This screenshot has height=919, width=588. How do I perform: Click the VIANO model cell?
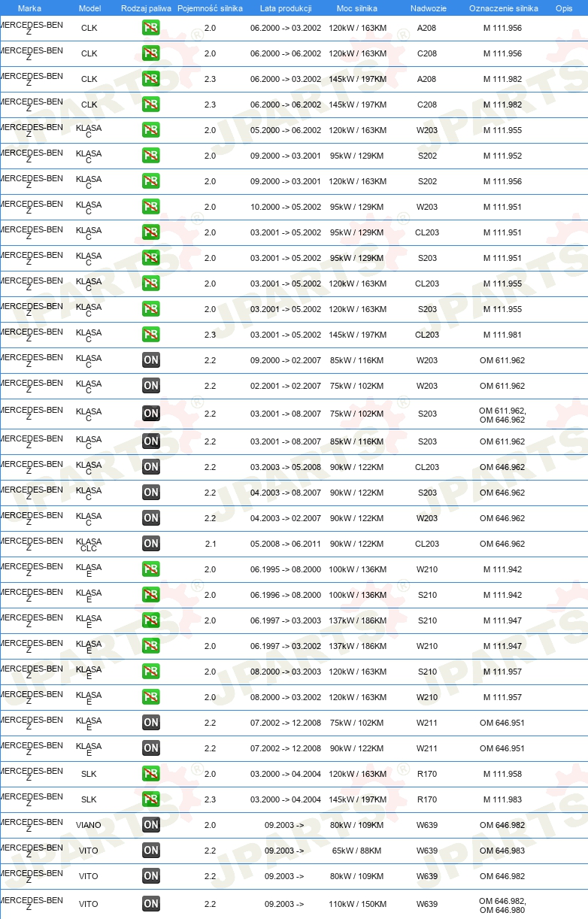89,825
